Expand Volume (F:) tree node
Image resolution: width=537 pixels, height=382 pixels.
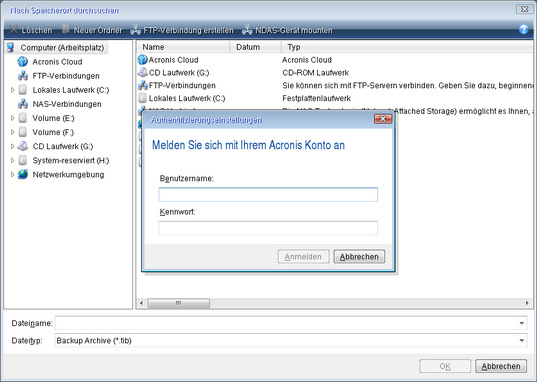click(12, 132)
